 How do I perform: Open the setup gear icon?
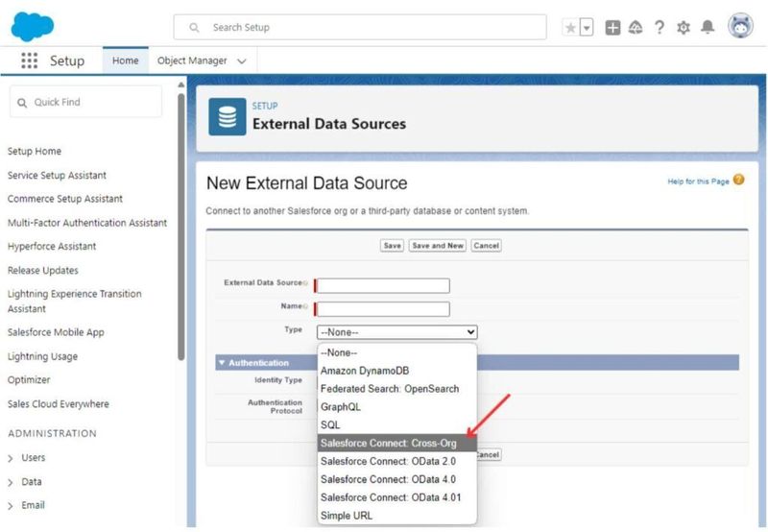(684, 28)
